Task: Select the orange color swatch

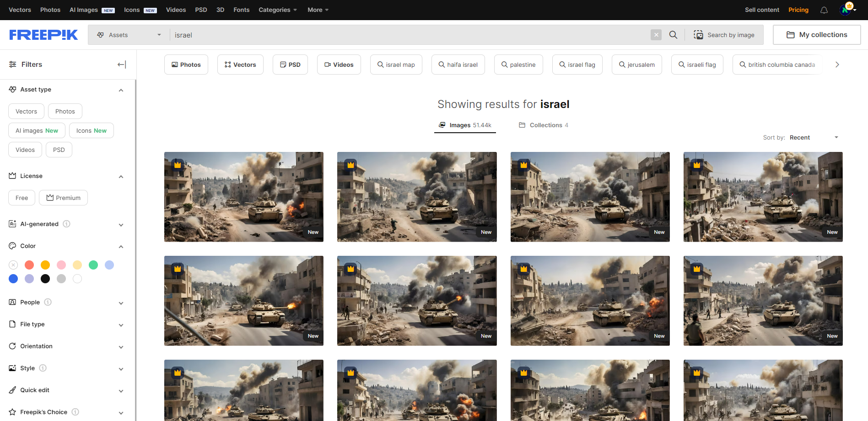Action: coord(45,265)
